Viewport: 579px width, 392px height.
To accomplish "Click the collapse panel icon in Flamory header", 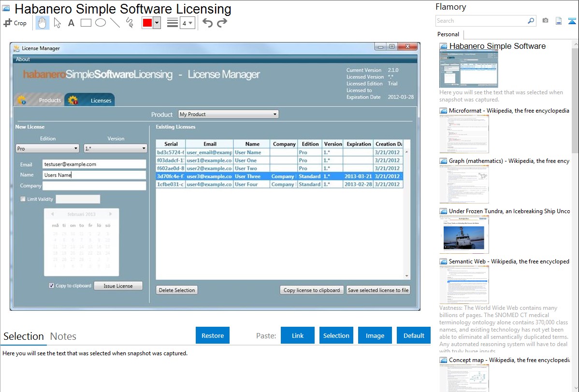I will (x=572, y=21).
